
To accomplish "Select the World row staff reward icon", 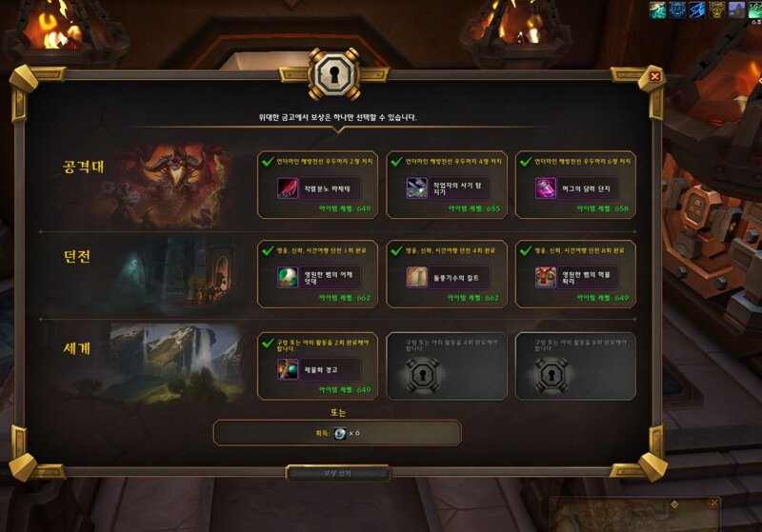I will 288,369.
